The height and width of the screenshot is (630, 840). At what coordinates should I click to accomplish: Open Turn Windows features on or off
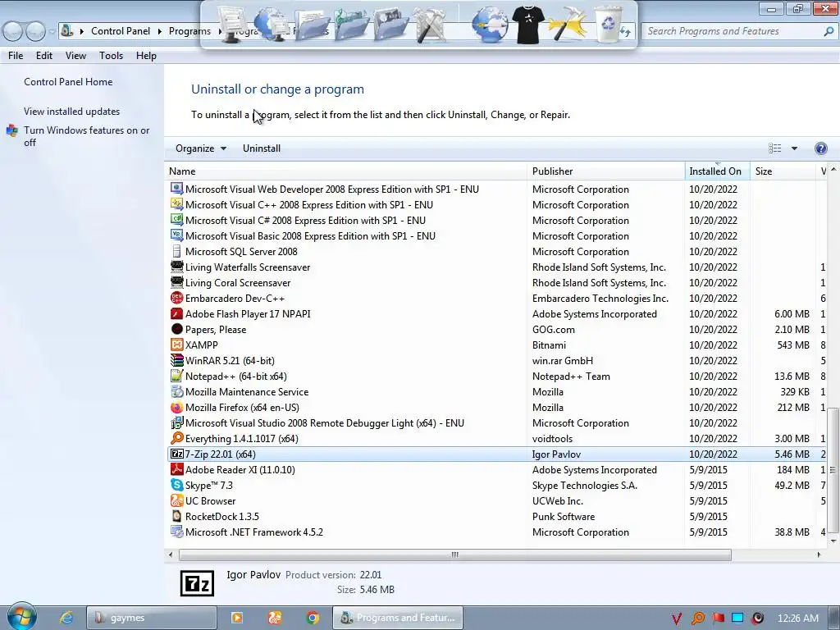click(x=86, y=136)
